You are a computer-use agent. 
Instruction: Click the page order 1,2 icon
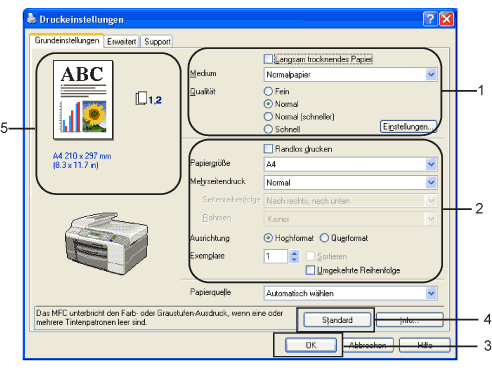148,99
